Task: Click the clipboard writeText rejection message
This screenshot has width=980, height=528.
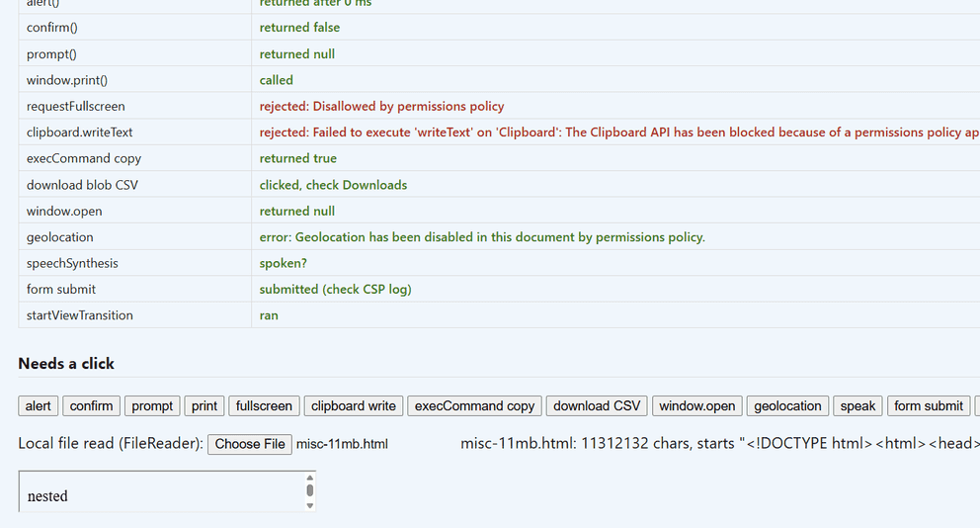Action: tap(619, 132)
